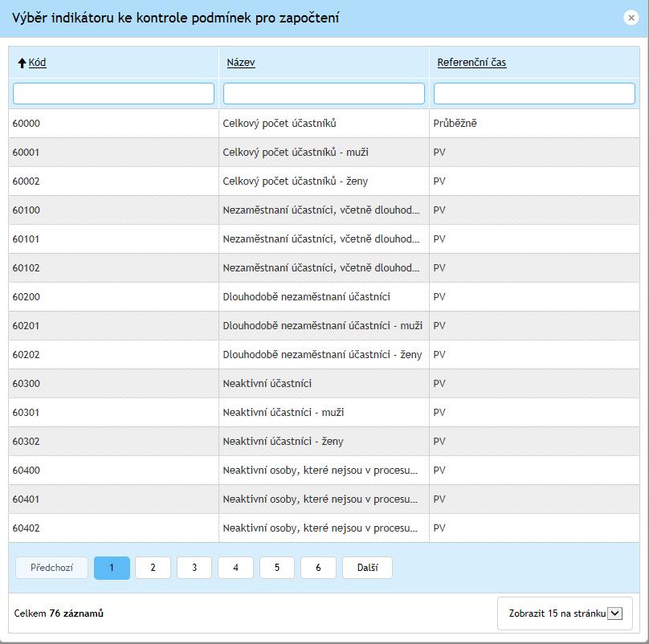Click 'Neaktivní osoby' name in row 60400
Screen dimensions: 649x644
tap(320, 471)
